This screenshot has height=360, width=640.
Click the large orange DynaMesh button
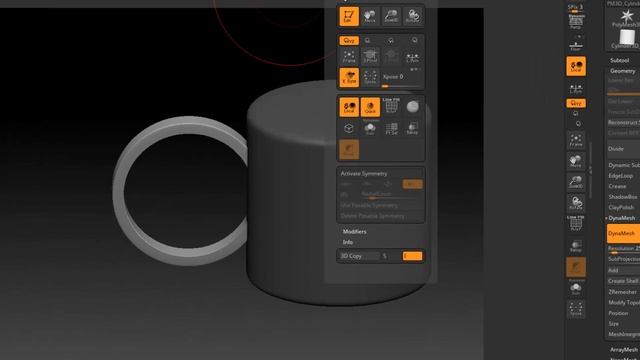[623, 233]
